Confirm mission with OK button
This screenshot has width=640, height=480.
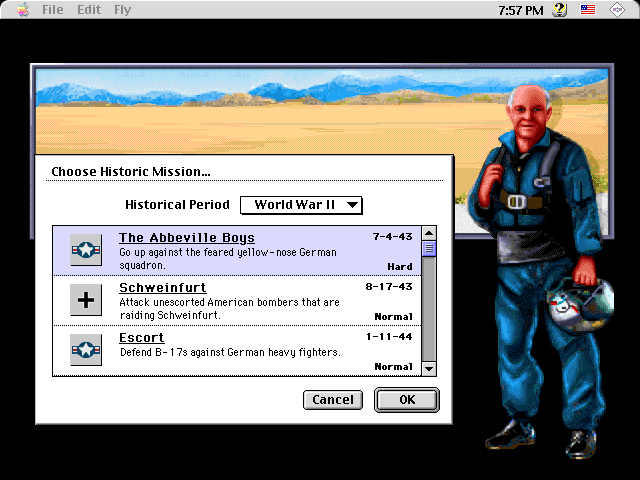point(407,400)
